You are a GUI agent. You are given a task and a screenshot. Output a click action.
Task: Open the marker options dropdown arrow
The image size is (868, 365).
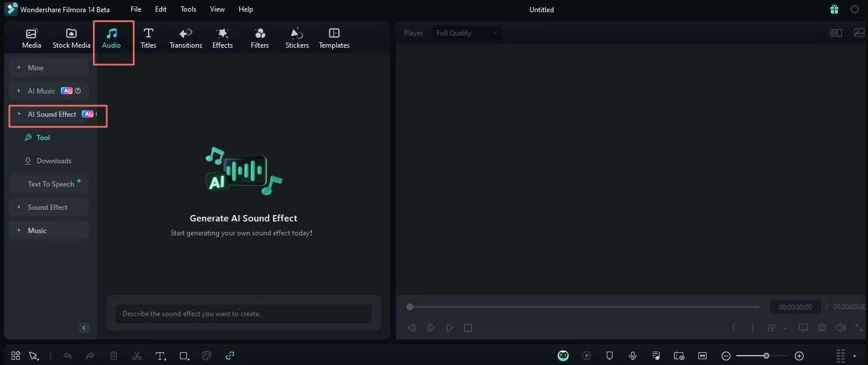pos(785,328)
